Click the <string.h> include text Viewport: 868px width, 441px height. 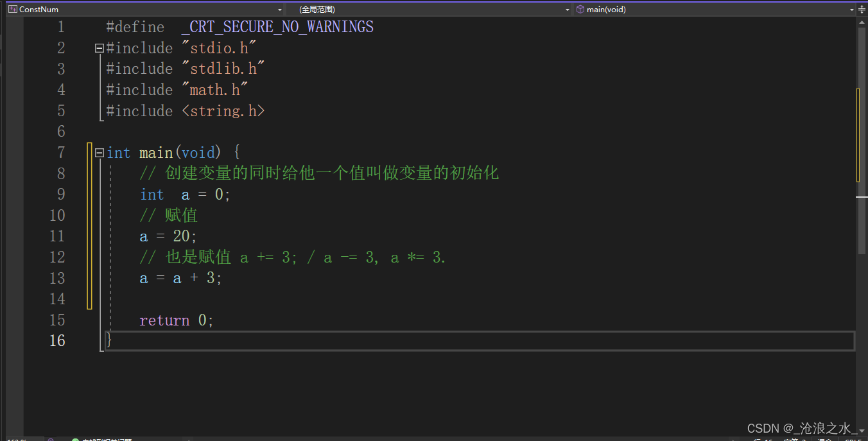[x=223, y=111]
